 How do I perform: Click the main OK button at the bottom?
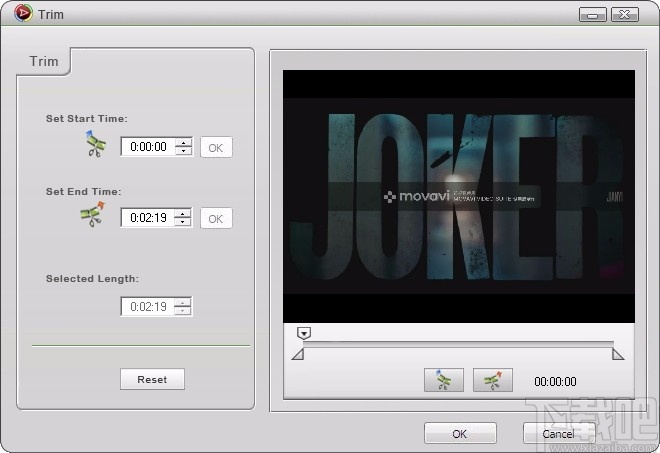[x=460, y=433]
